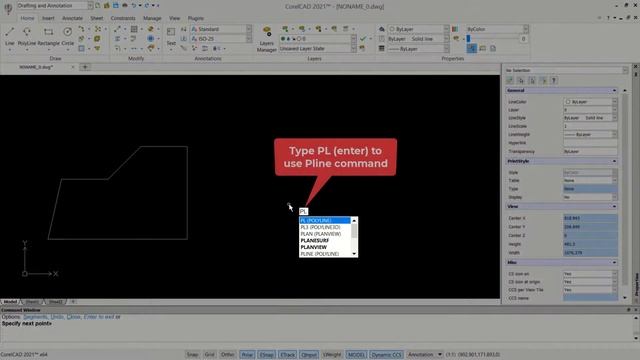Toggle Grid display in status bar

pyautogui.click(x=209, y=355)
